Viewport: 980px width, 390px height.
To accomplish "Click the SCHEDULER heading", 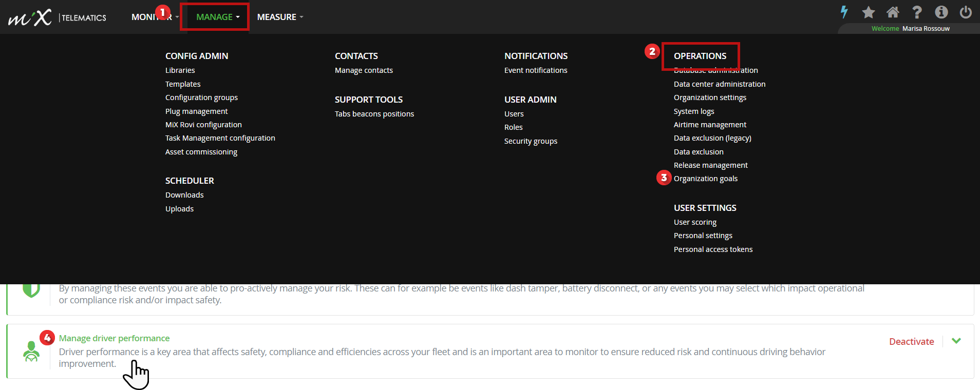I will (x=190, y=181).
